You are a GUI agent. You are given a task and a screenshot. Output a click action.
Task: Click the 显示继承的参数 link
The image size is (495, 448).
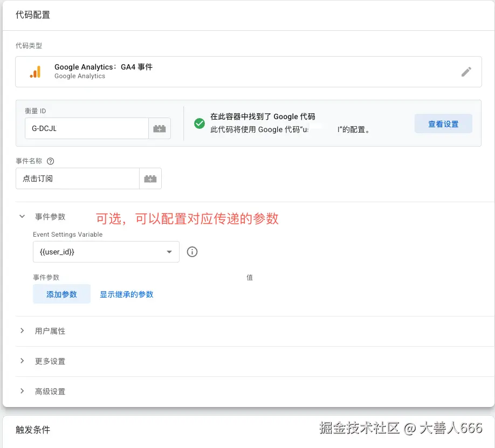click(x=127, y=294)
